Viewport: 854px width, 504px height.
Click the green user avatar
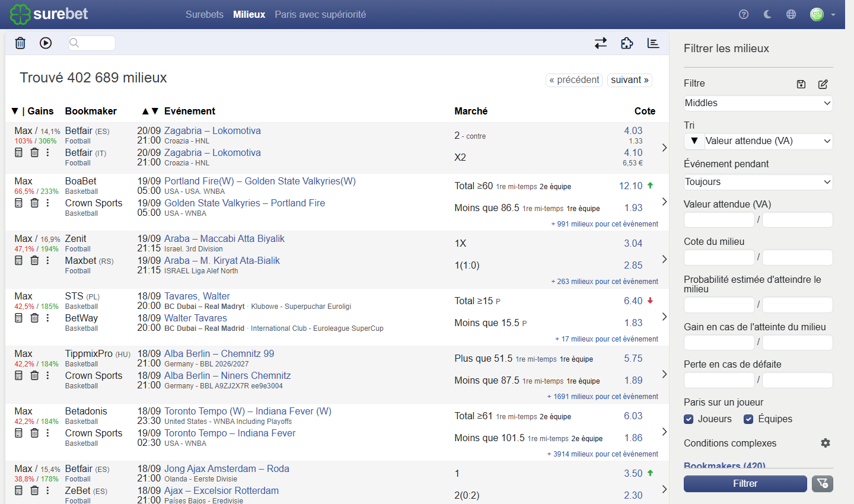tap(817, 14)
